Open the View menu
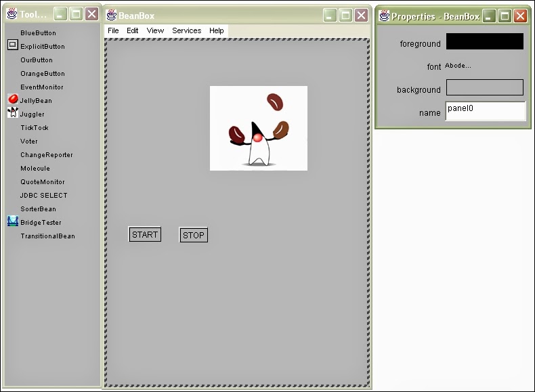Screen dimensions: 535x392 pos(155,30)
